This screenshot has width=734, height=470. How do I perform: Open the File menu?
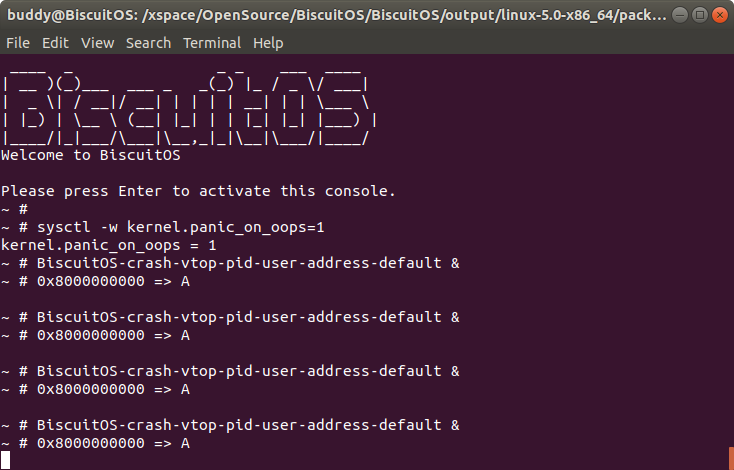17,43
